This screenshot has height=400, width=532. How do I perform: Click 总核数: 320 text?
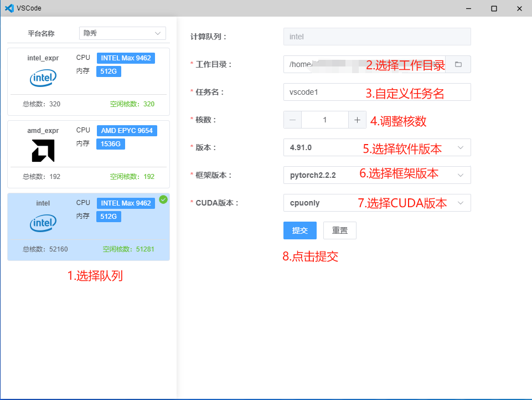[42, 104]
